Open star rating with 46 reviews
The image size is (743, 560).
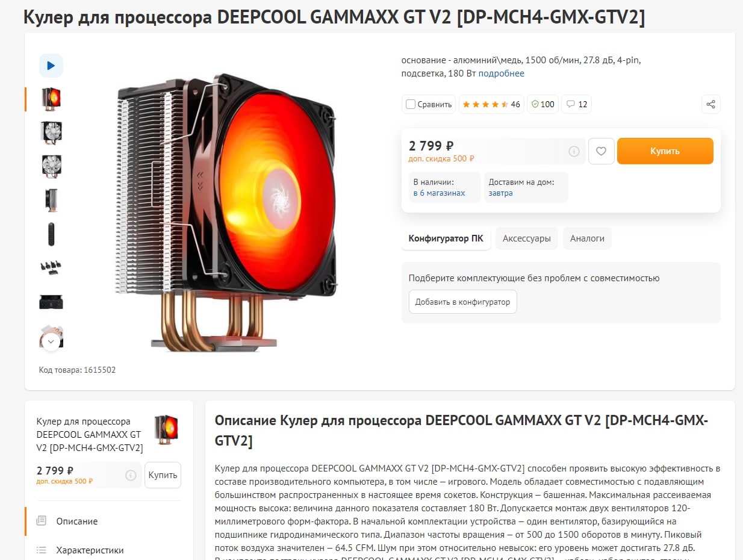[x=491, y=104]
